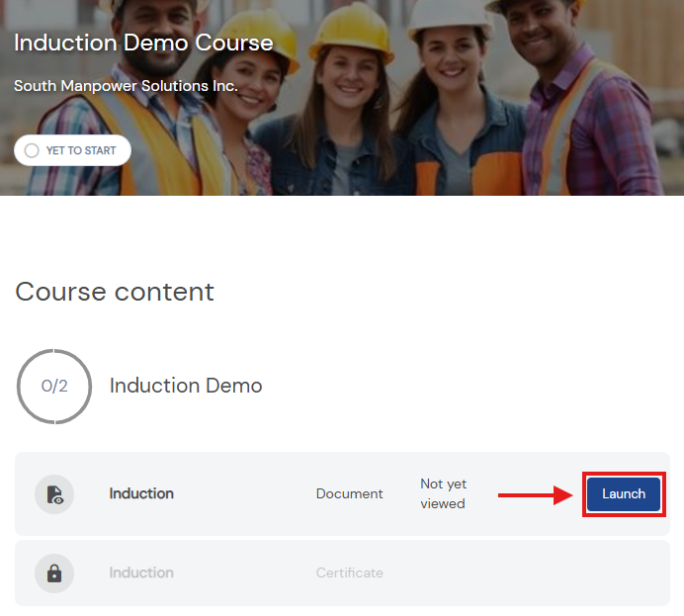Viewport: 684px width, 616px height.
Task: Click the empty circle in YET TO START badge
Action: (x=32, y=150)
